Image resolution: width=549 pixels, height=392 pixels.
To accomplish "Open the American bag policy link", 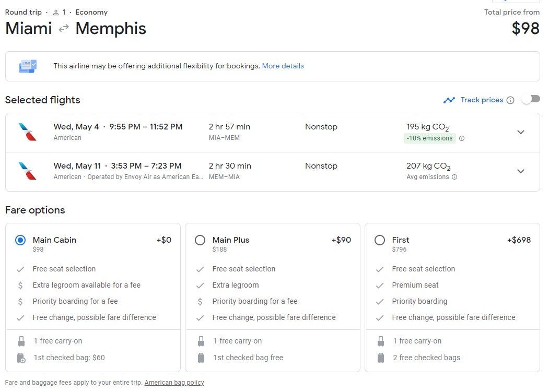I will click(x=174, y=383).
